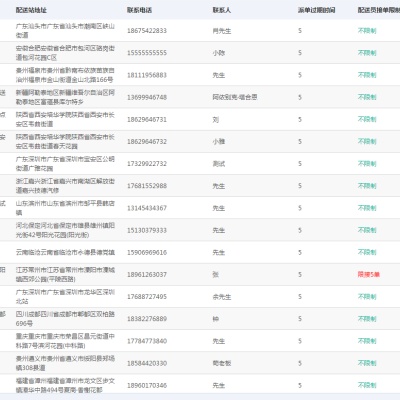Click 不限制 in the 17329922732 row
Screen dimensions: 400x400
pos(367,164)
